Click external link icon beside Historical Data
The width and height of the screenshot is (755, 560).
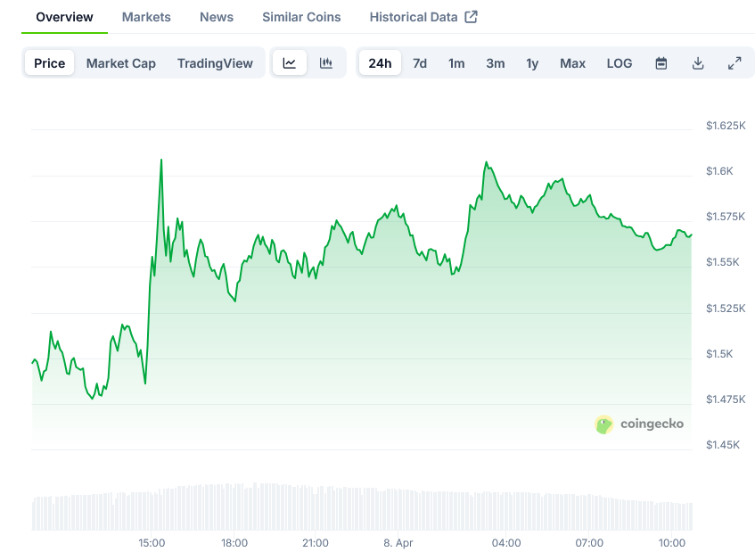[x=472, y=17]
